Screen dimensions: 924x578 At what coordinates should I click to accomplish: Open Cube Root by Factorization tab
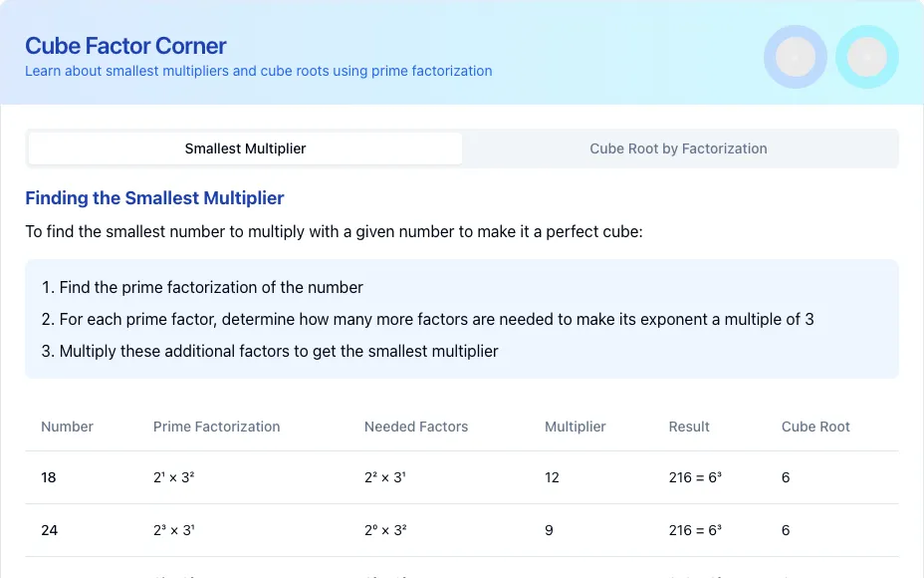click(x=678, y=148)
